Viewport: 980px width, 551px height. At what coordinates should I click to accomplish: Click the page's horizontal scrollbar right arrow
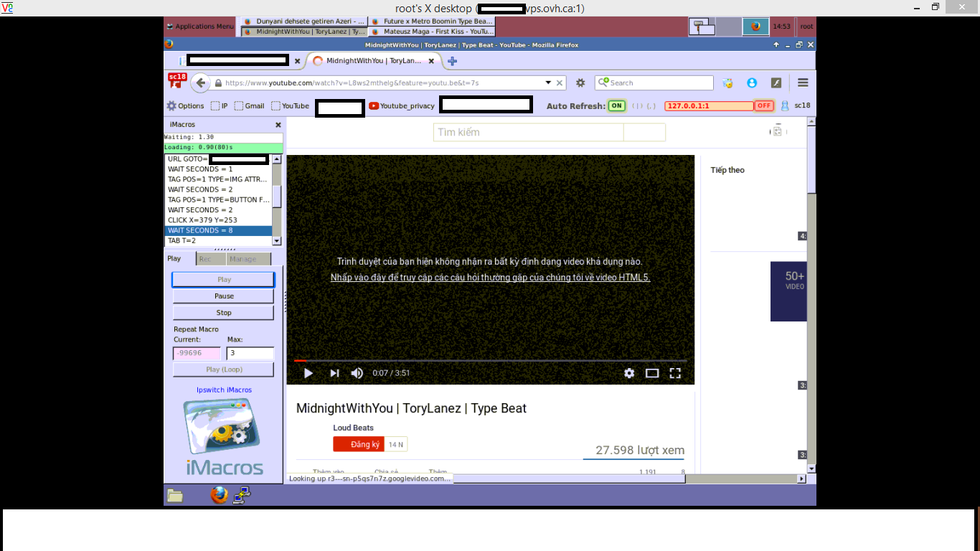[801, 479]
